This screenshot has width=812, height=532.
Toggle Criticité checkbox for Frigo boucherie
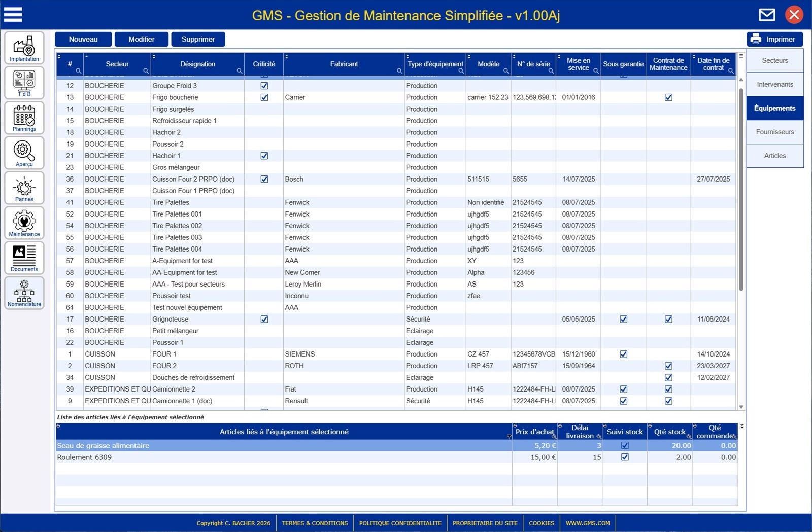pyautogui.click(x=264, y=97)
